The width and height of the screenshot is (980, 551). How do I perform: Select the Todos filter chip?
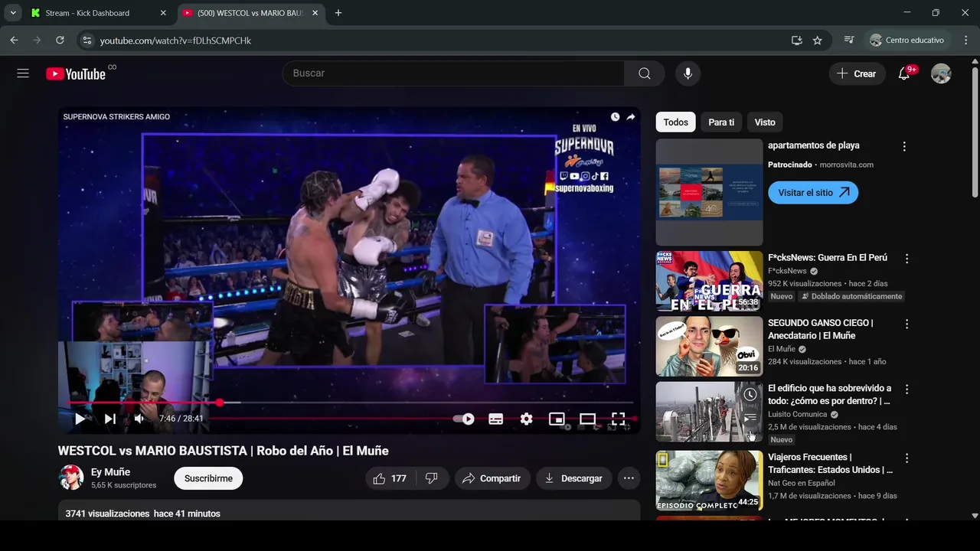coord(675,122)
